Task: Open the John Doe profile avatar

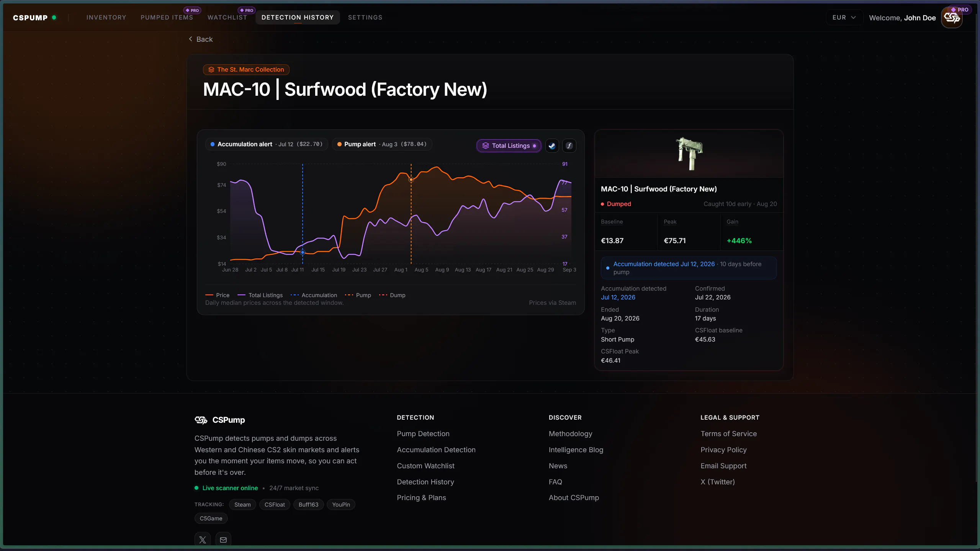Action: (952, 18)
